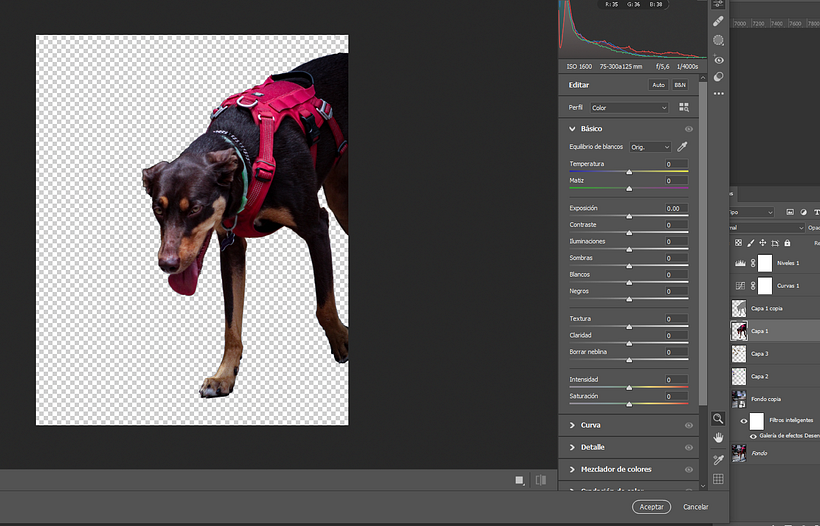This screenshot has width=820, height=526.
Task: Filter layers by adjustment layer icon
Action: pyautogui.click(x=803, y=212)
